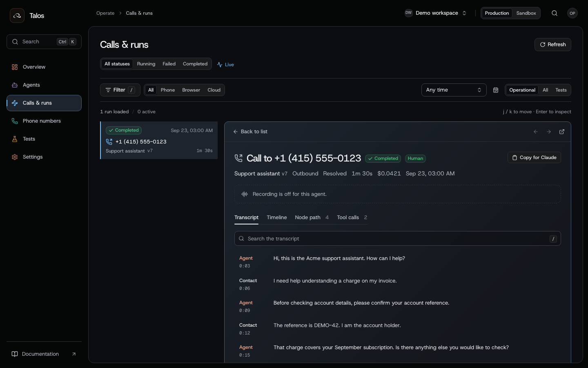Open Tests page in sidebar
The width and height of the screenshot is (588, 368).
44,139
